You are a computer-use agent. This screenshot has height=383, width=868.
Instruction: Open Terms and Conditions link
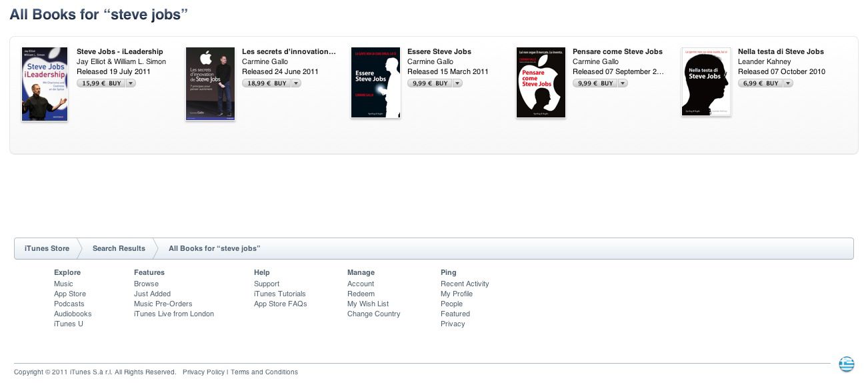(x=264, y=372)
